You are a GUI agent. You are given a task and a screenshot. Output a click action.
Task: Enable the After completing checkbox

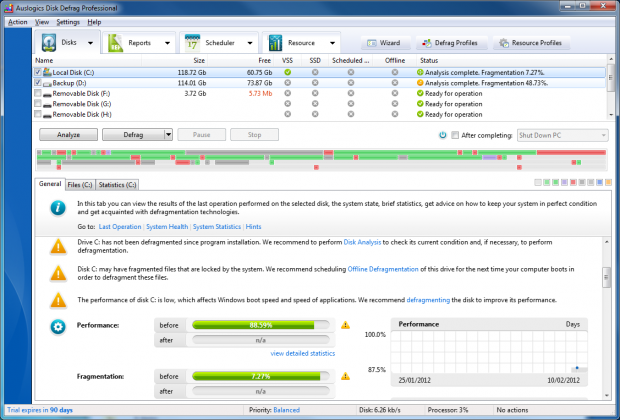pyautogui.click(x=455, y=135)
